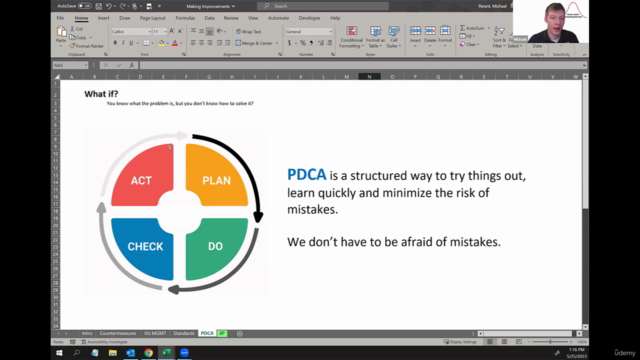Image resolution: width=640 pixels, height=360 pixels.
Task: Click the Search box in the title bar
Action: 323,6
